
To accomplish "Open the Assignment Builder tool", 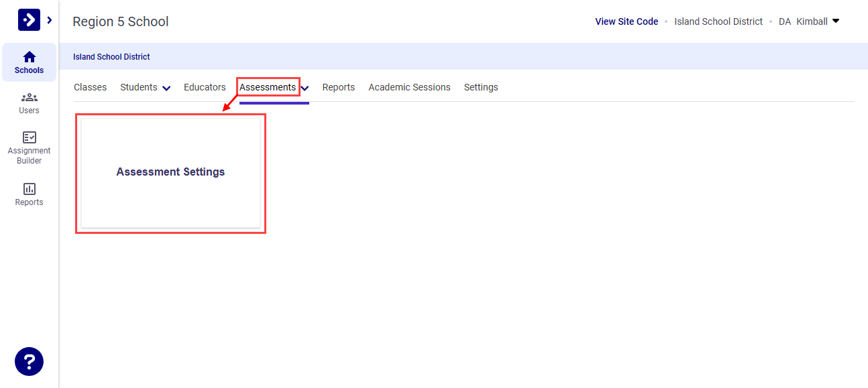I will point(29,146).
